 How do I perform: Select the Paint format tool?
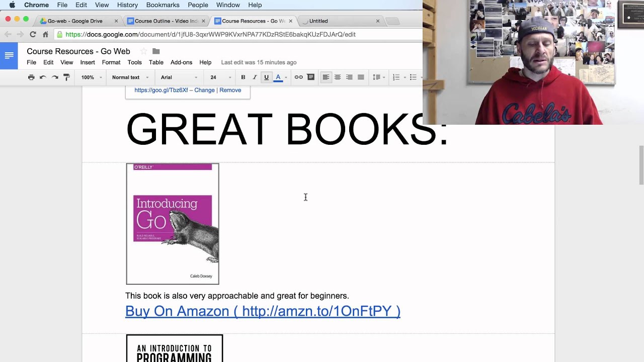(66, 77)
